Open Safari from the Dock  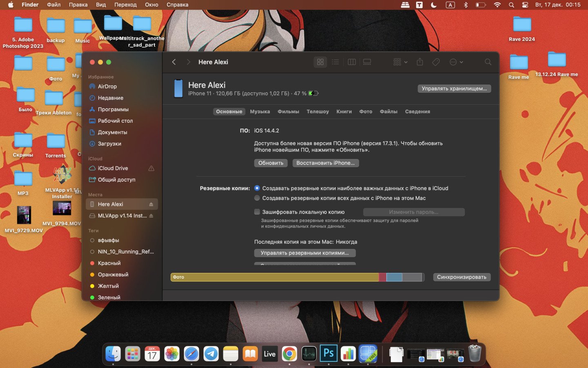[192, 354]
